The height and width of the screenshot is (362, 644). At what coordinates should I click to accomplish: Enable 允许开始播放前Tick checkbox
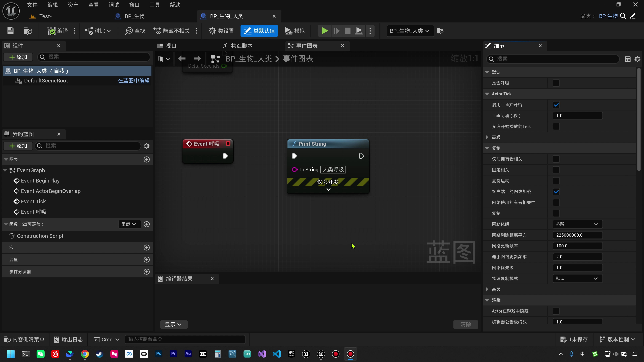coord(556,126)
